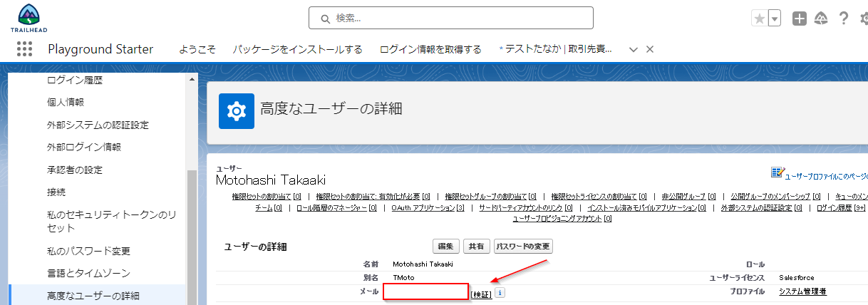Jump to ロール階層のマネージャー link
The height and width of the screenshot is (305, 868).
[x=336, y=208]
